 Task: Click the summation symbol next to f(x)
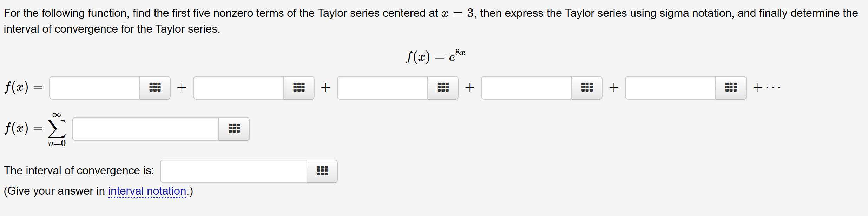pos(56,129)
